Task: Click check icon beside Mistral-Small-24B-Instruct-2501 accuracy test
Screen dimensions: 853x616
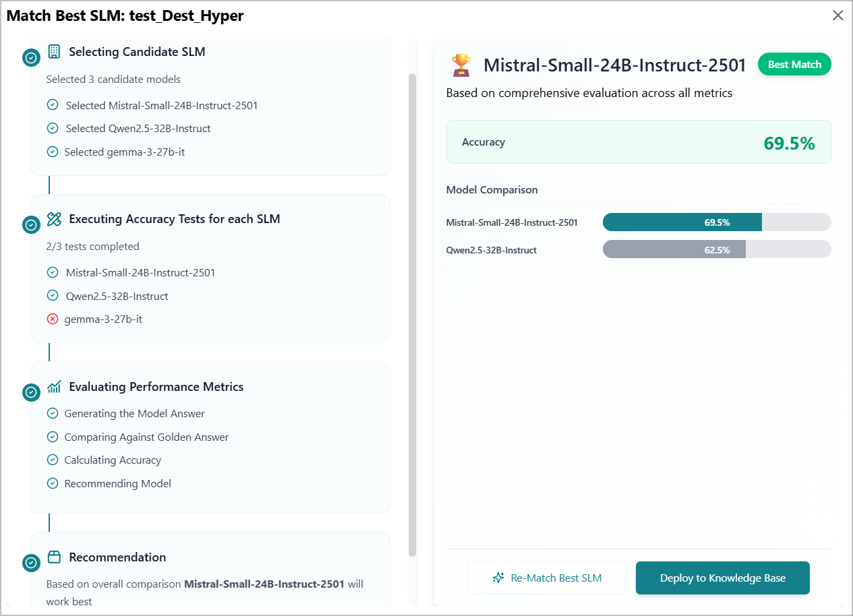Action: [x=53, y=272]
